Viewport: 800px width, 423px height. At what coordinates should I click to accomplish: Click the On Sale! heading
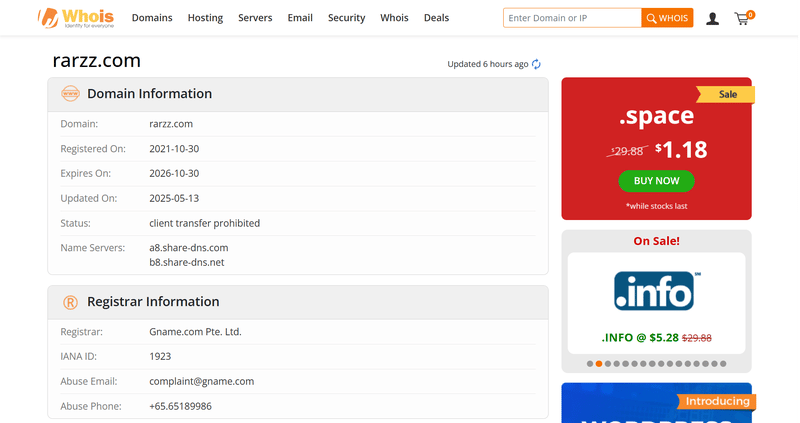click(656, 241)
